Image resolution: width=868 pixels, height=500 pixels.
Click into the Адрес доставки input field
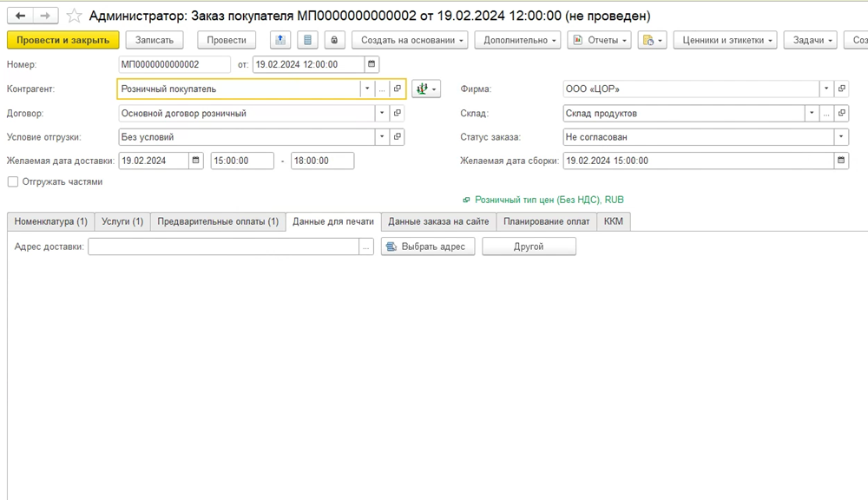223,247
